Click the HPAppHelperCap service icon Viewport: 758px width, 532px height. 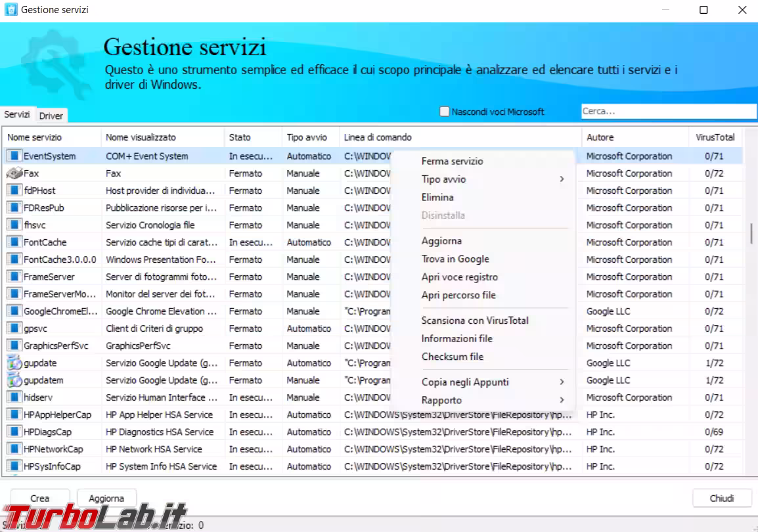[x=14, y=414]
